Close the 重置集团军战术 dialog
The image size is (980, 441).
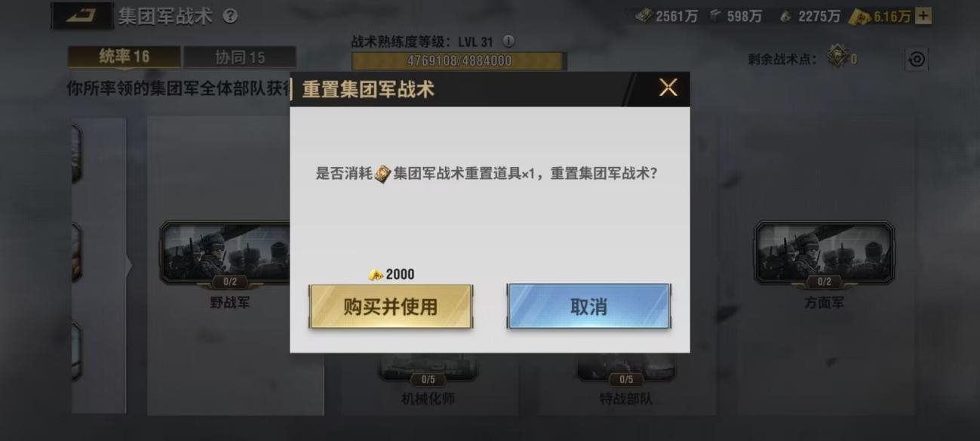point(668,88)
